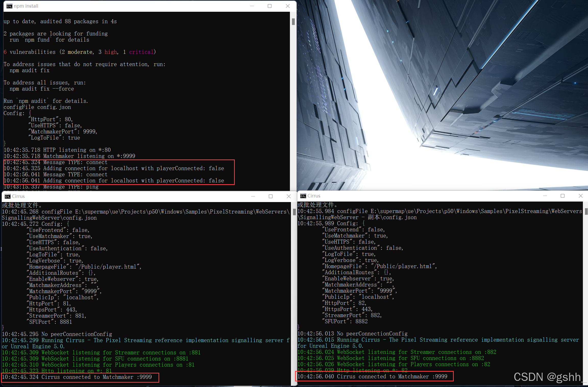Close the Cirrus window using StreamerPort 882

(581, 196)
